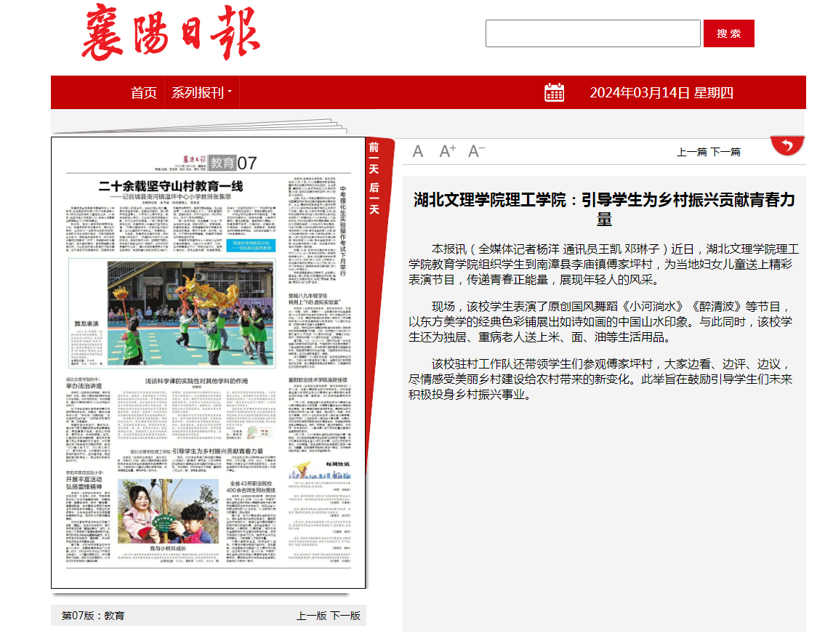Image resolution: width=833 pixels, height=644 pixels.
Task: Reset font size with plain A icon
Action: click(x=418, y=152)
